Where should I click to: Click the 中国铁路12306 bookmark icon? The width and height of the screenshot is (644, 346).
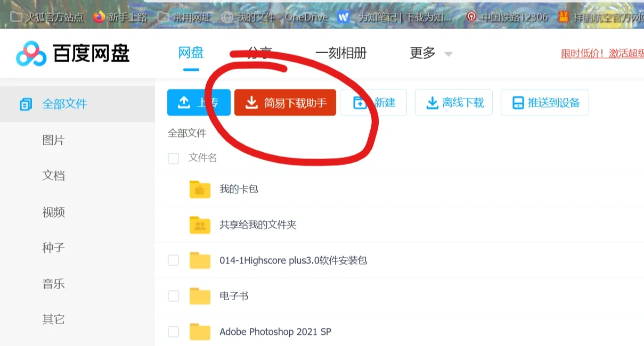click(x=471, y=17)
